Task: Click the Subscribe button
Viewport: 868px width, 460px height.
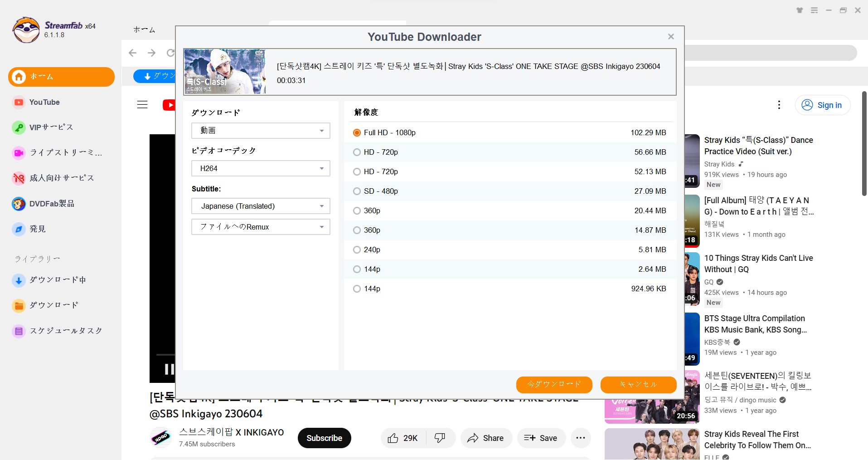Action: 324,438
